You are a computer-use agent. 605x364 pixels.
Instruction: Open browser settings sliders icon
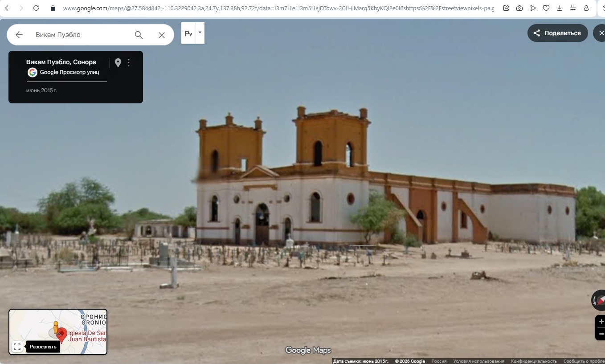tap(573, 8)
